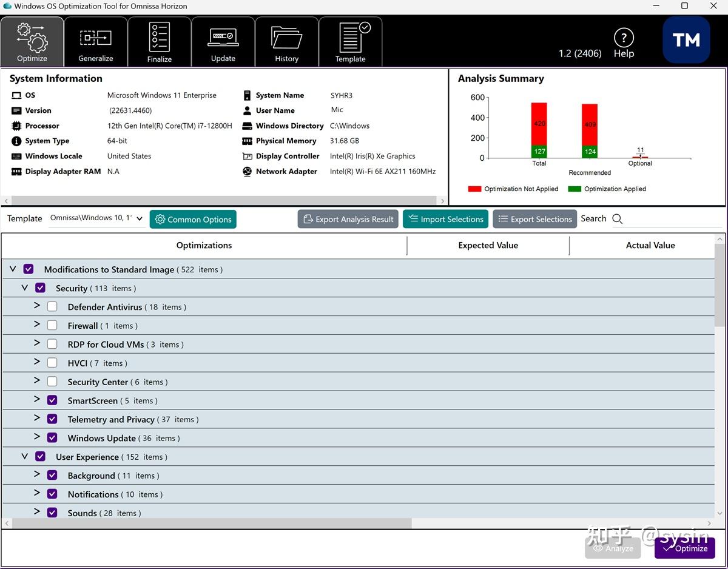Click the Windows Locale keyboard icon
Viewport: 728px width, 569px height.
point(16,156)
